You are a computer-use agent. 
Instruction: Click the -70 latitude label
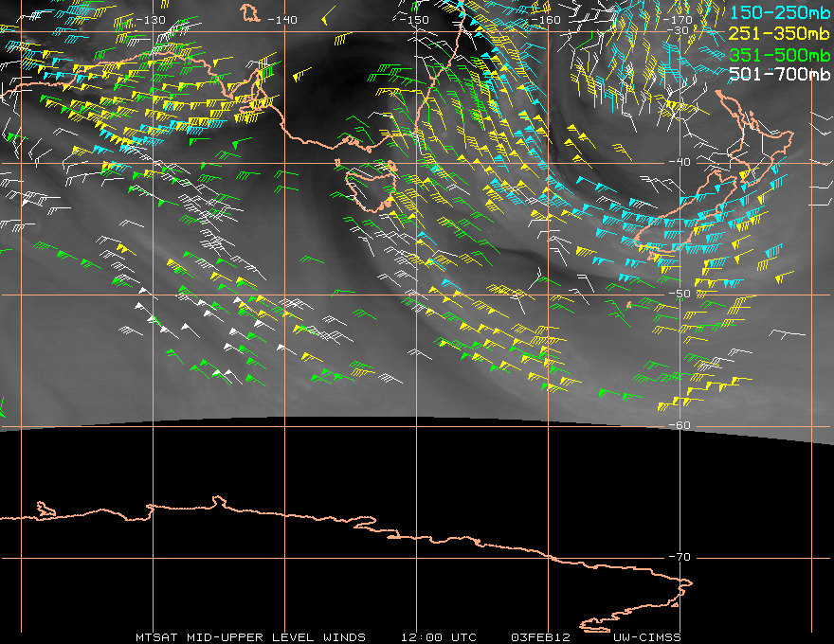680,557
